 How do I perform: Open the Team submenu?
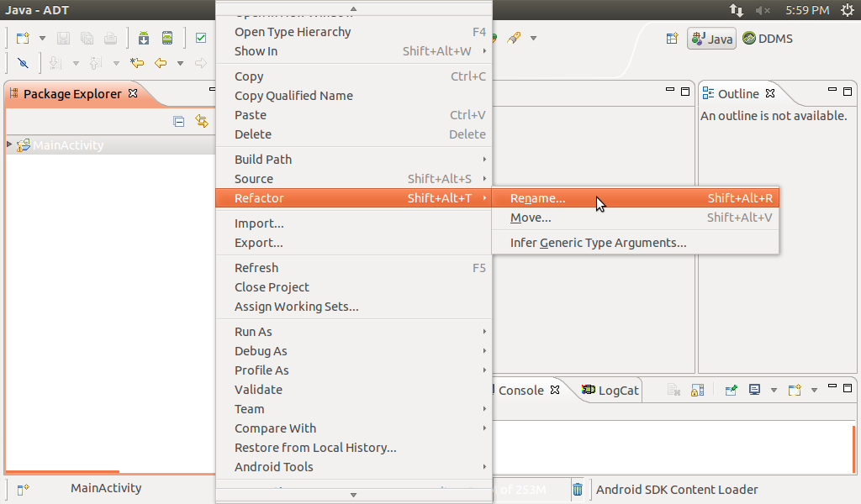tap(354, 408)
